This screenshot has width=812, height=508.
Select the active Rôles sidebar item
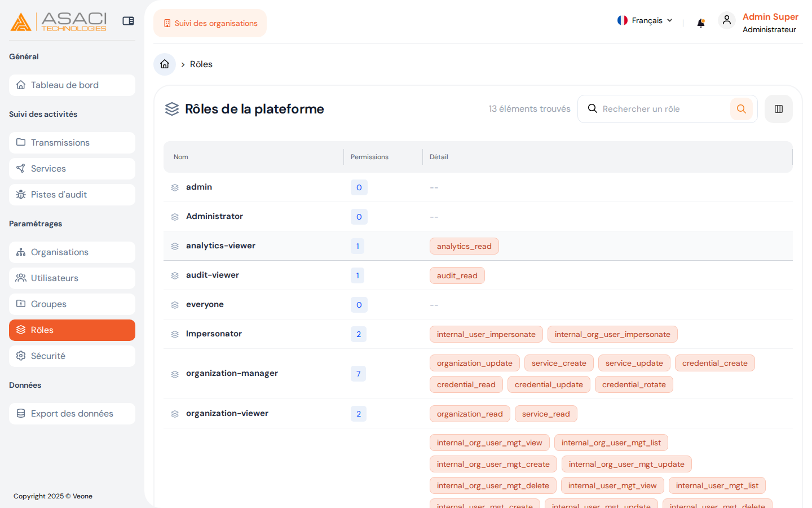pos(72,330)
